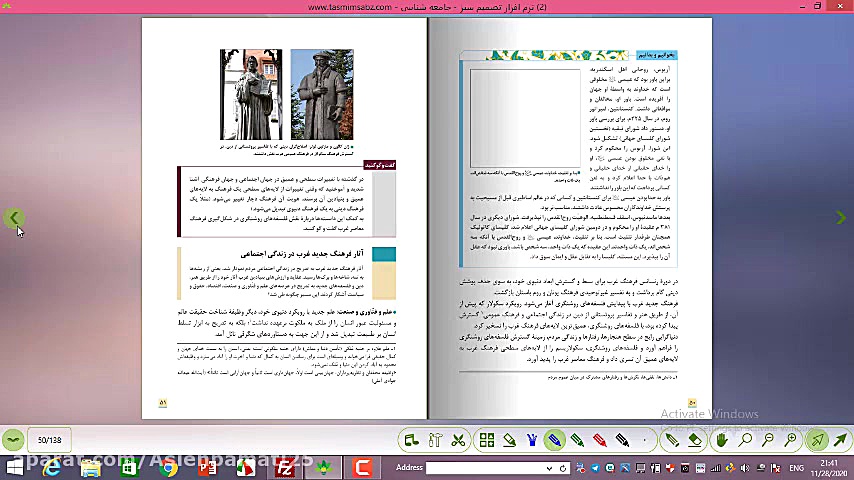
Task: Open the volume speaker tray icon
Action: (745, 468)
